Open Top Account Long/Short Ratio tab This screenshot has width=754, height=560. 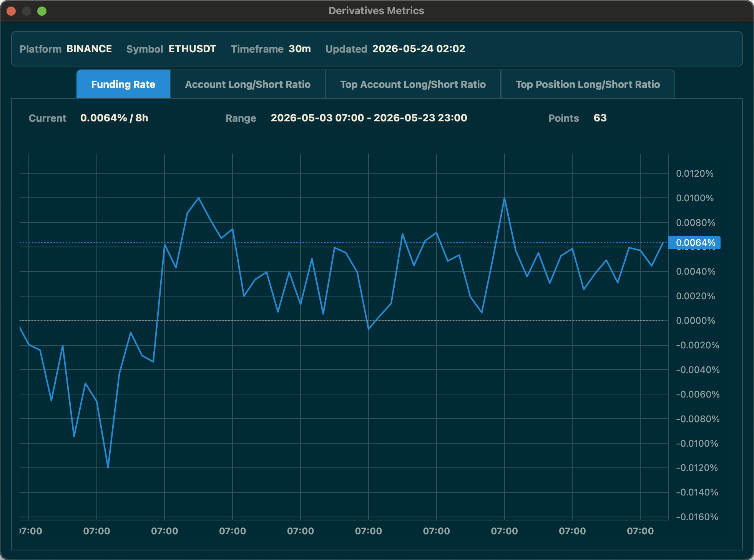(x=413, y=84)
